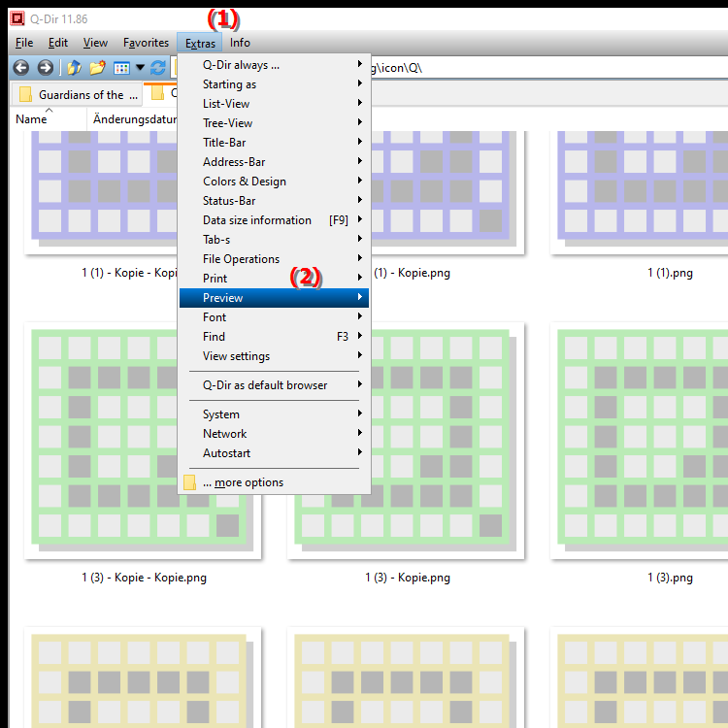Sort by the Name column header

click(48, 119)
